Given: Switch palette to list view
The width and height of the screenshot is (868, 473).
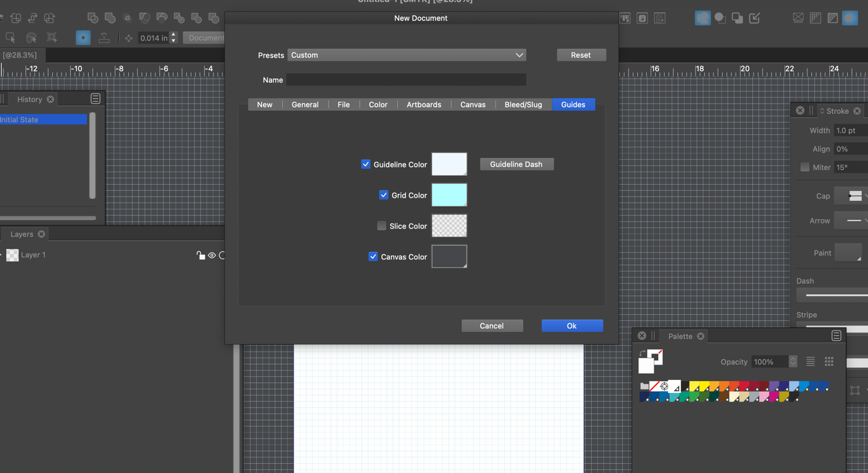Looking at the screenshot, I should point(810,362).
